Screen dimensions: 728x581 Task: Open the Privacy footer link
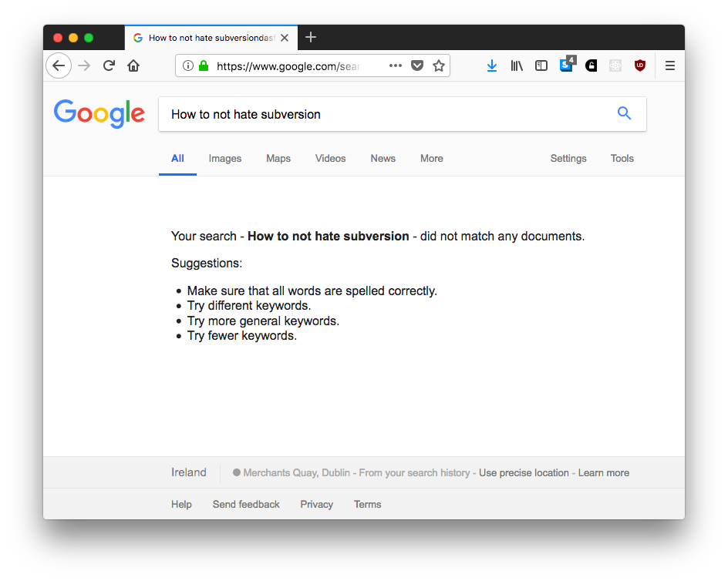click(x=317, y=505)
